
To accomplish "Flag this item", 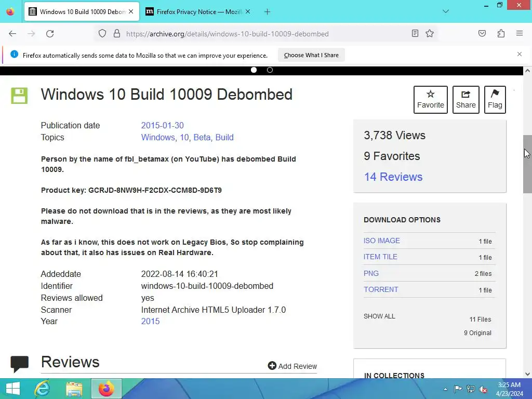I will [495, 100].
